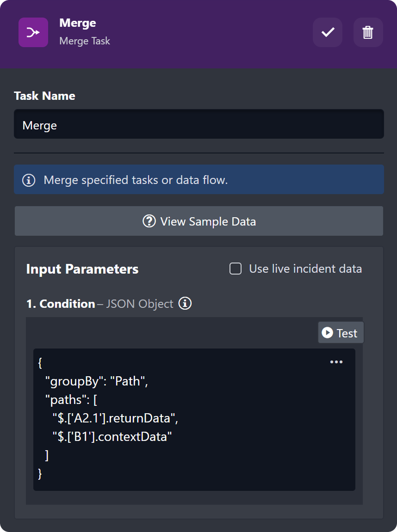The width and height of the screenshot is (397, 532).
Task: Click the View Sample Data button
Action: pyautogui.click(x=199, y=221)
